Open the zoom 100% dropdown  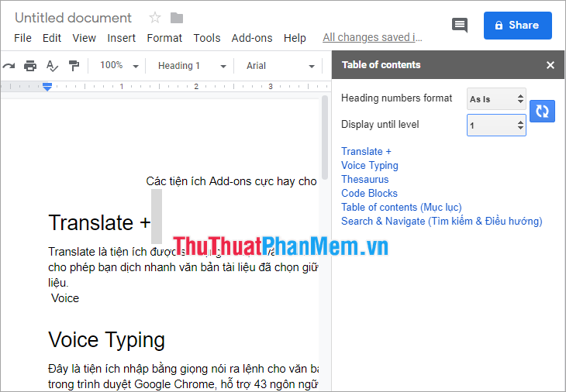pos(119,66)
